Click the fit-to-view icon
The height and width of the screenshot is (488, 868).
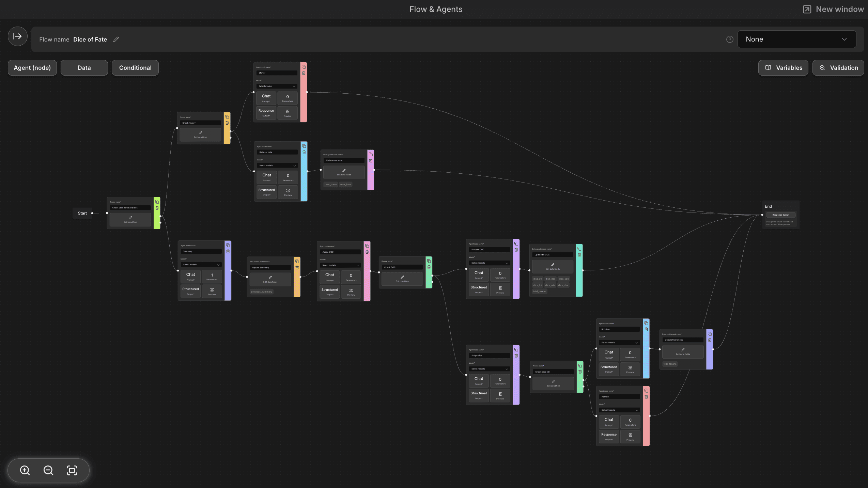(72, 470)
